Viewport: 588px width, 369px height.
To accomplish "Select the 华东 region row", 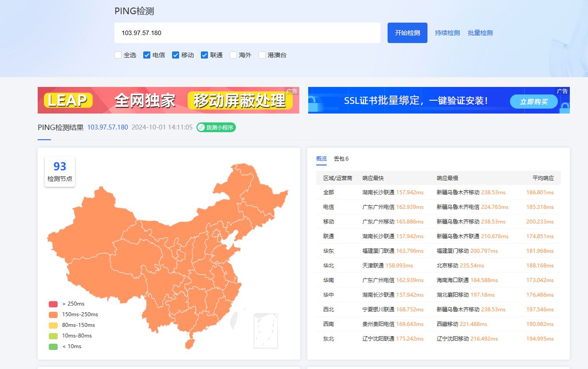I will 439,251.
